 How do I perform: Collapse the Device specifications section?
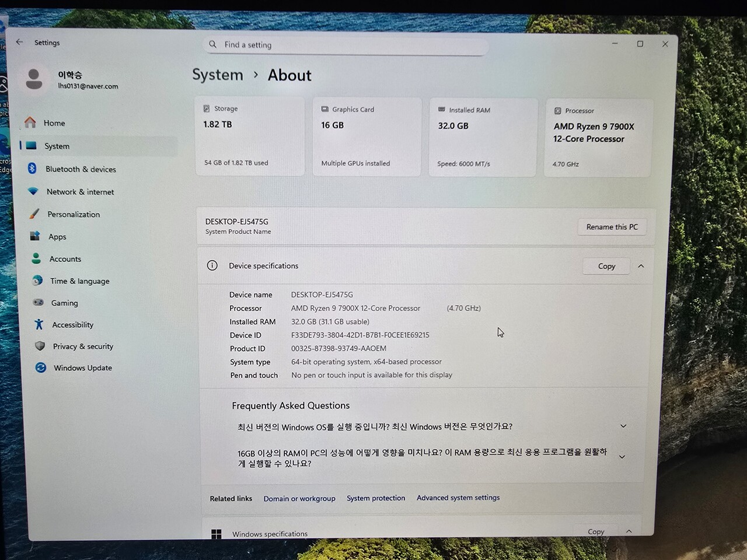tap(641, 266)
